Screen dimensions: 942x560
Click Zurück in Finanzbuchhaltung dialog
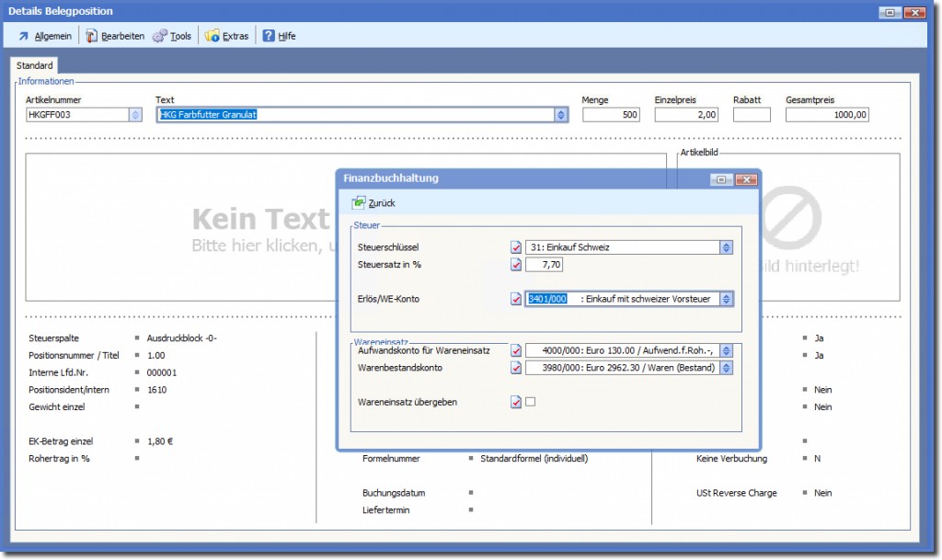373,203
